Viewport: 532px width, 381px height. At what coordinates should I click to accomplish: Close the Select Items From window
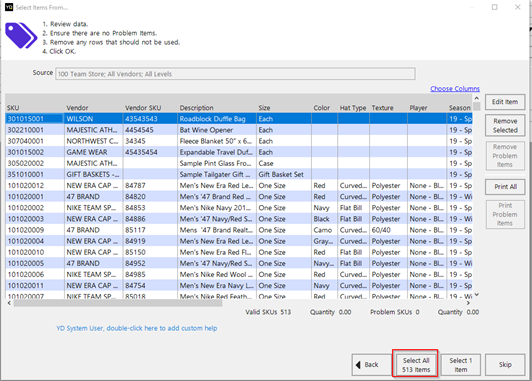click(517, 7)
